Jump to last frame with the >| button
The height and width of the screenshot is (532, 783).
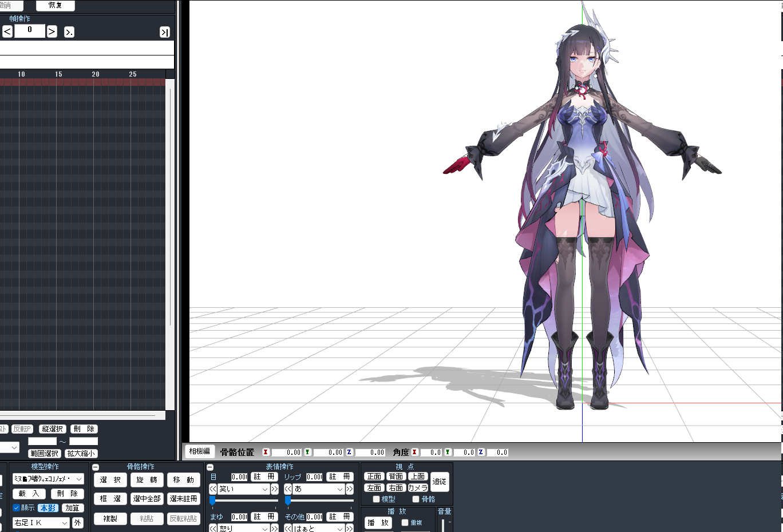(x=165, y=32)
